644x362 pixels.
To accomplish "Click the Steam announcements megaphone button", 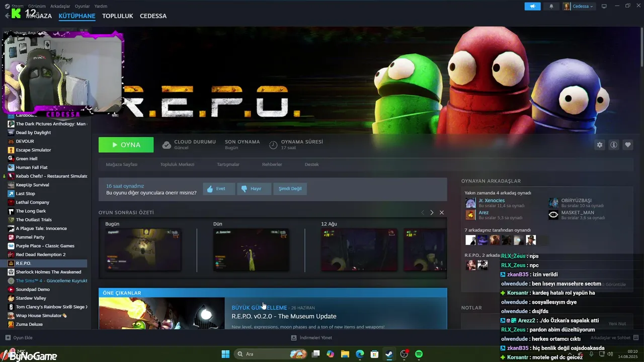I will tap(532, 7).
